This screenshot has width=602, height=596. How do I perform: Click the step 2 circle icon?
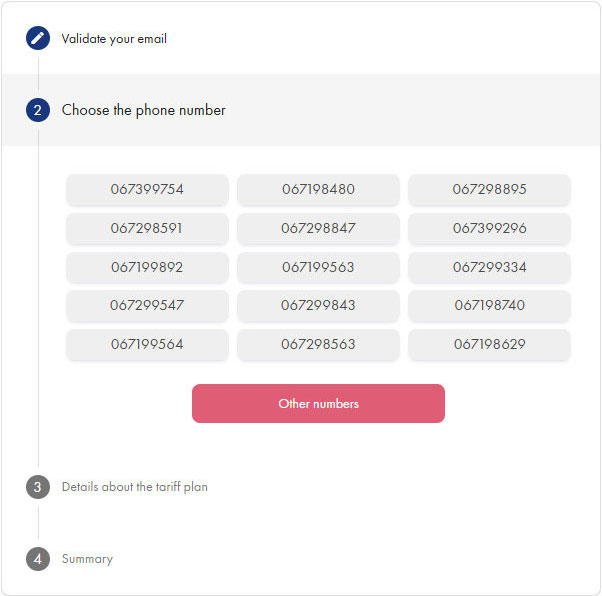tap(38, 110)
